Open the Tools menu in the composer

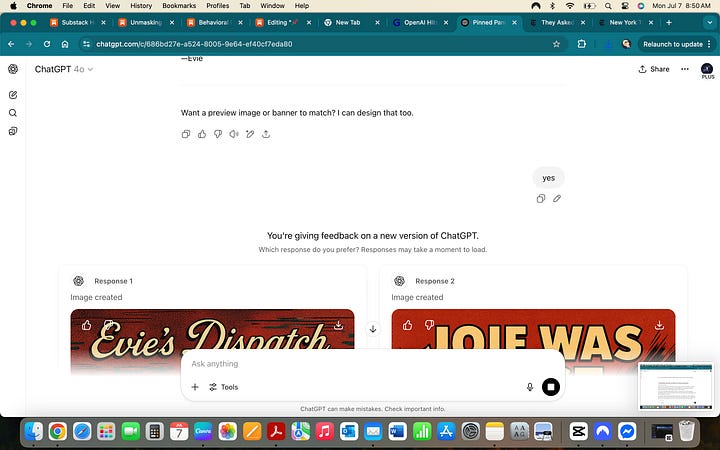point(224,387)
